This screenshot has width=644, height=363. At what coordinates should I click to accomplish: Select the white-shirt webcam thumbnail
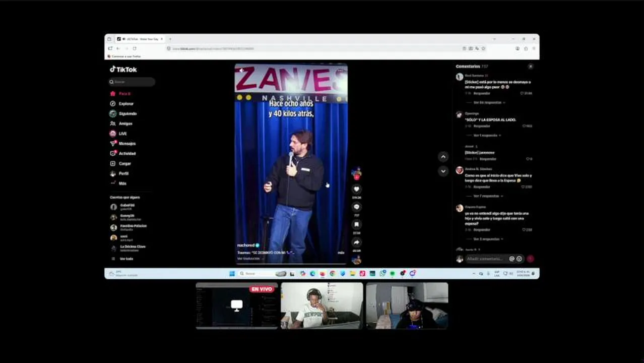click(x=322, y=306)
